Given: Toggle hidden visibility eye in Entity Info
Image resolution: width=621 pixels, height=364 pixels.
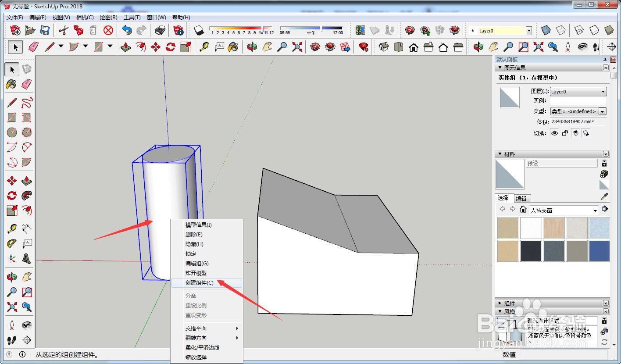Looking at the screenshot, I should pyautogui.click(x=555, y=133).
